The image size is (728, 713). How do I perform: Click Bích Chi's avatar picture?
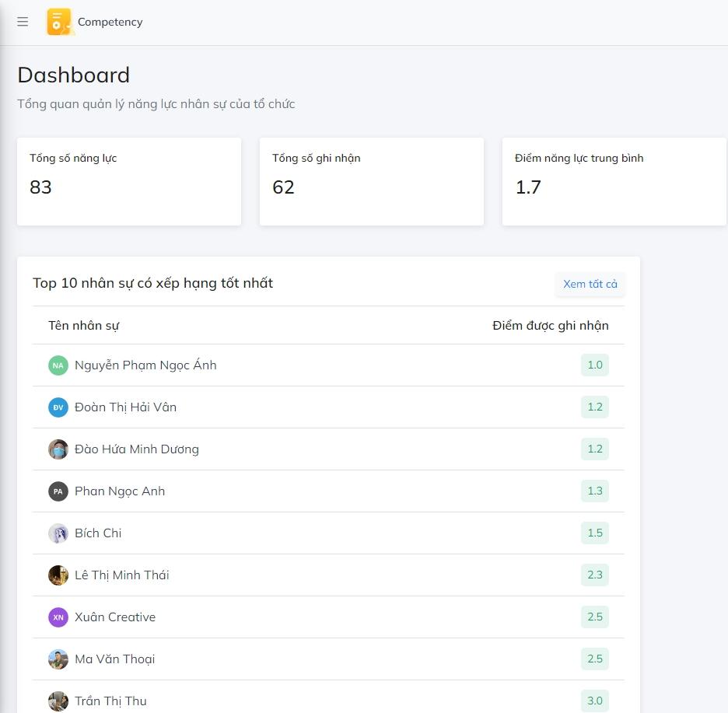[58, 533]
